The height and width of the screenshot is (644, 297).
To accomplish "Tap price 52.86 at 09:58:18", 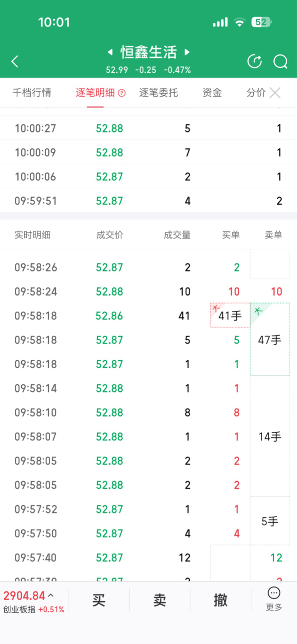I will [109, 316].
